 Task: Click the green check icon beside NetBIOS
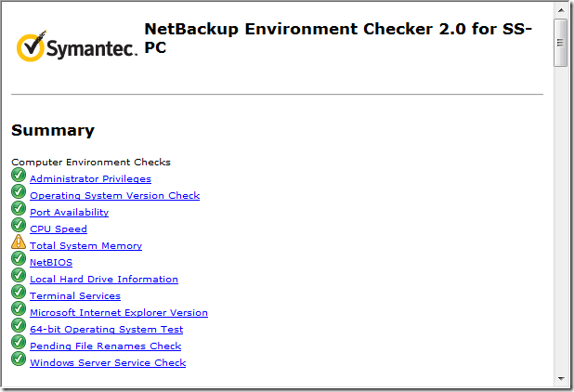click(19, 260)
